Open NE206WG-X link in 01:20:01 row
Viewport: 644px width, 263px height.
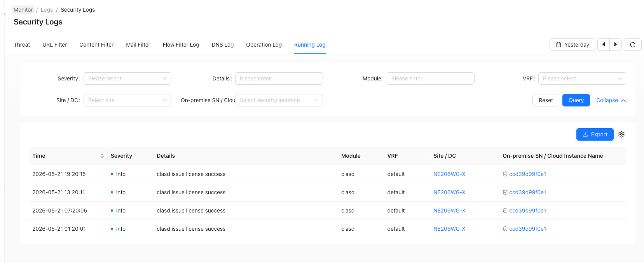pos(449,229)
